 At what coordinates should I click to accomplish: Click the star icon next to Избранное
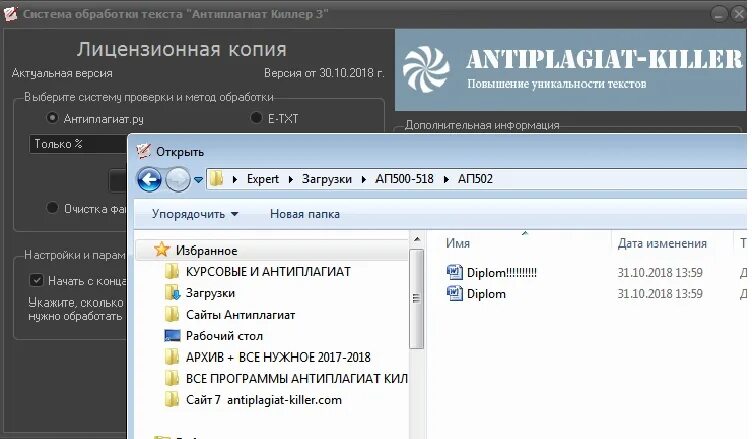tap(162, 249)
